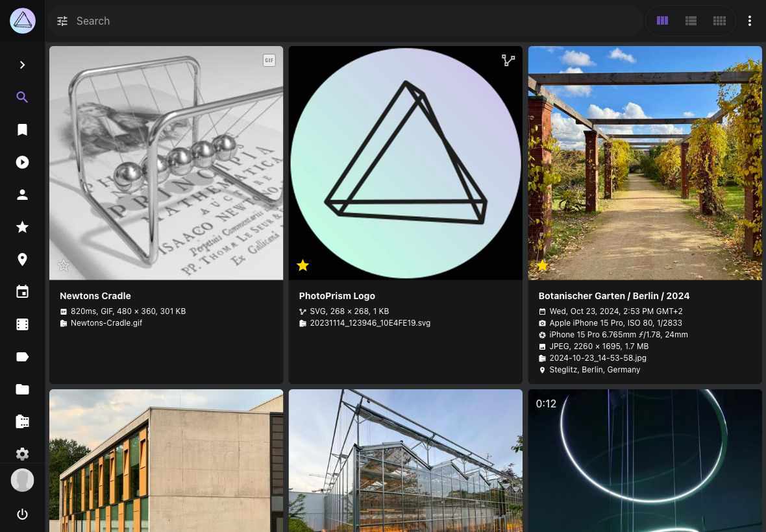Viewport: 766px width, 532px height.
Task: Open Calendar section in sidebar
Action: pos(22,292)
